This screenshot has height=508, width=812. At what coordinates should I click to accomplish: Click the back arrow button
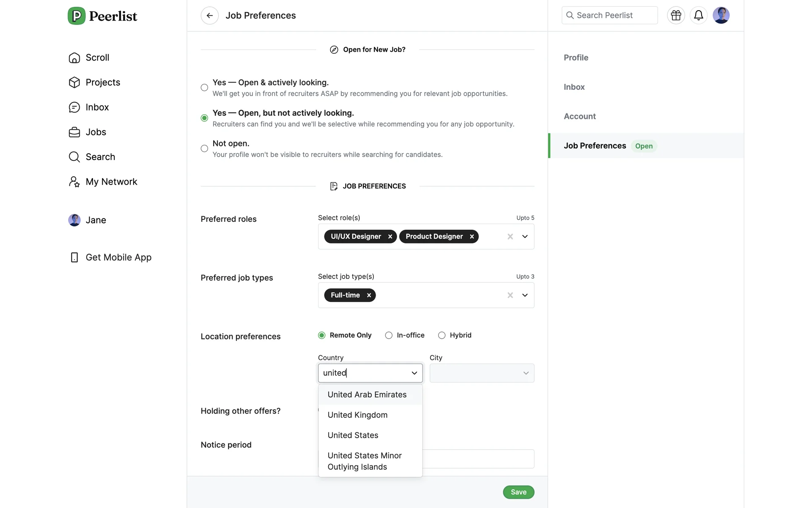point(209,16)
